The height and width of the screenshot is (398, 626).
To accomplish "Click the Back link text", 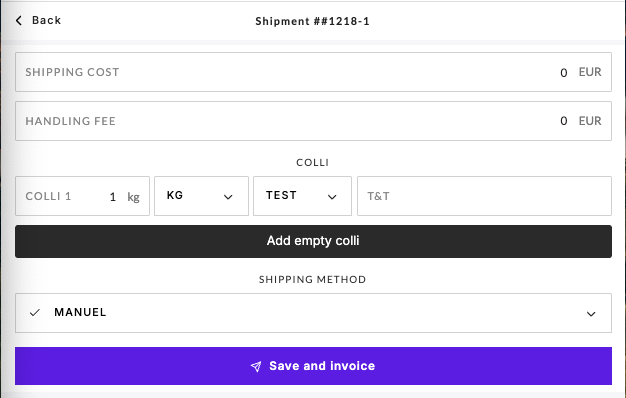I will point(46,20).
